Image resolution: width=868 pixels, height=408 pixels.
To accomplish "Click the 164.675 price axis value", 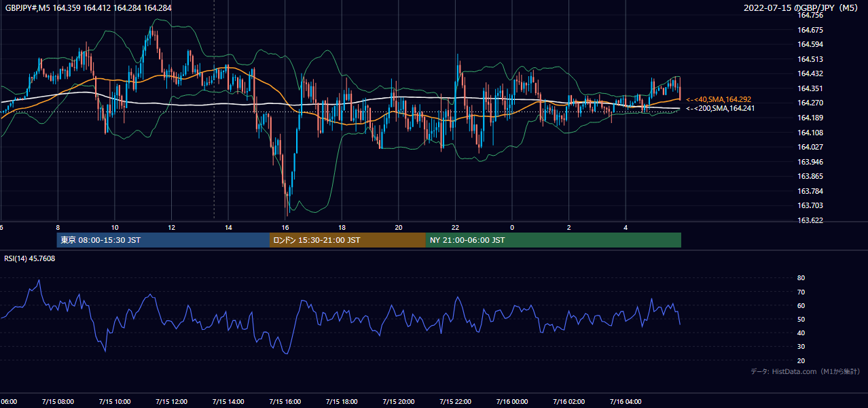I will click(810, 30).
